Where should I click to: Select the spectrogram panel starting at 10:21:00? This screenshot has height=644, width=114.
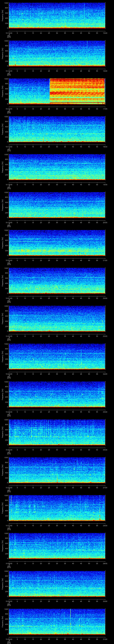[x=57, y=280]
